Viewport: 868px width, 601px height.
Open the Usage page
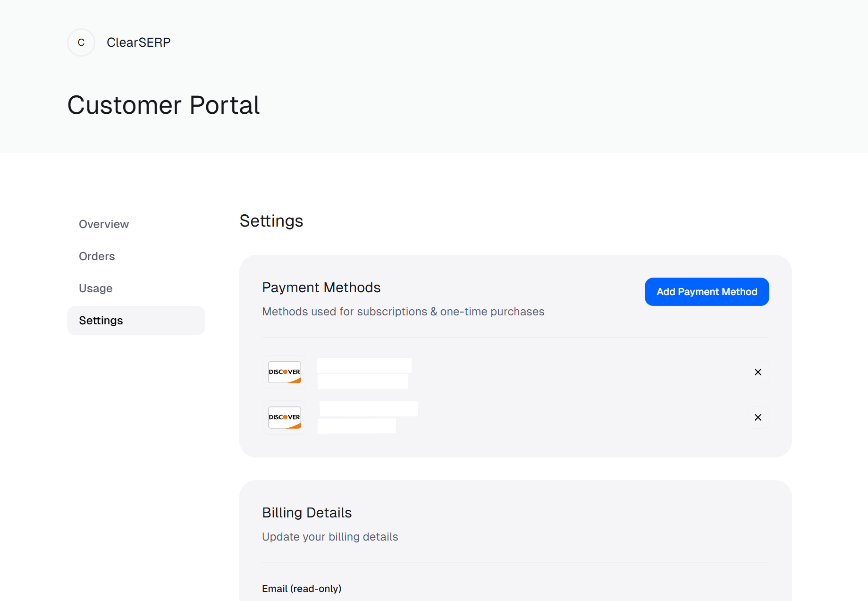96,288
